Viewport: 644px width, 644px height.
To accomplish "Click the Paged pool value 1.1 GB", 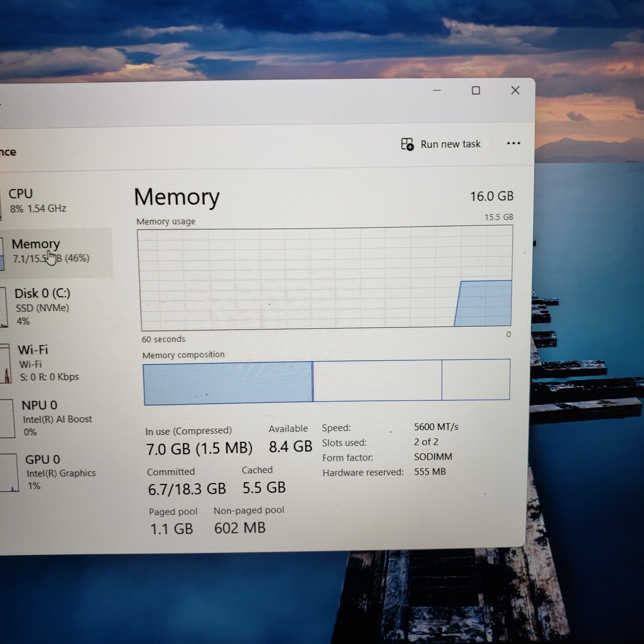I will [x=171, y=529].
